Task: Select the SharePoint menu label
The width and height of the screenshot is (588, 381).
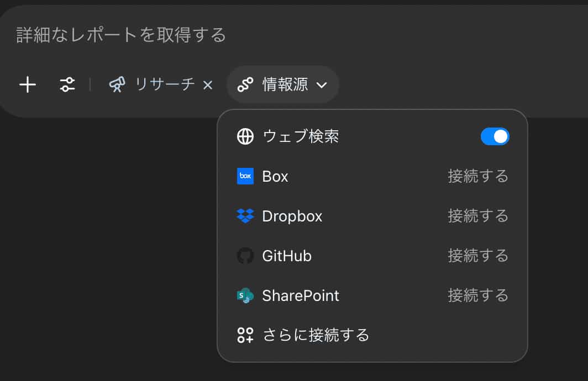Action: pyautogui.click(x=301, y=295)
